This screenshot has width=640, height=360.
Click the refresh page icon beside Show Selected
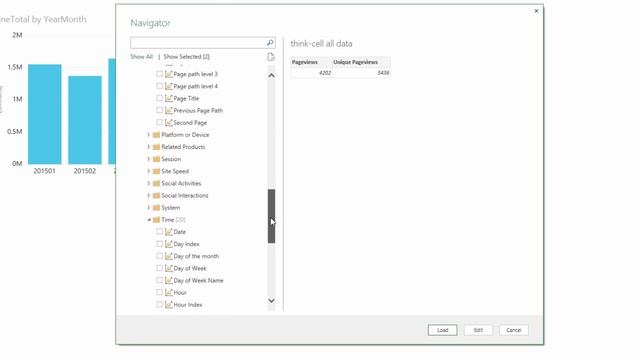tap(271, 57)
